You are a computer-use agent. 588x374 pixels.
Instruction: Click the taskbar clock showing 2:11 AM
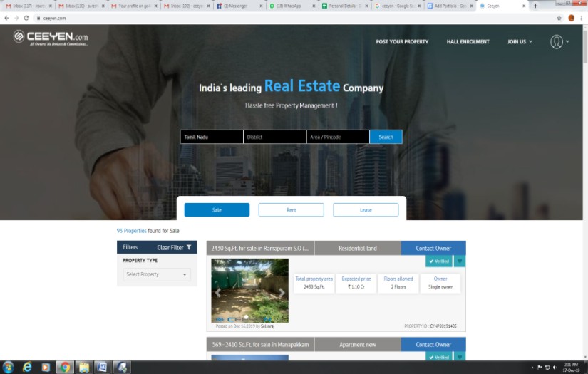click(x=571, y=368)
